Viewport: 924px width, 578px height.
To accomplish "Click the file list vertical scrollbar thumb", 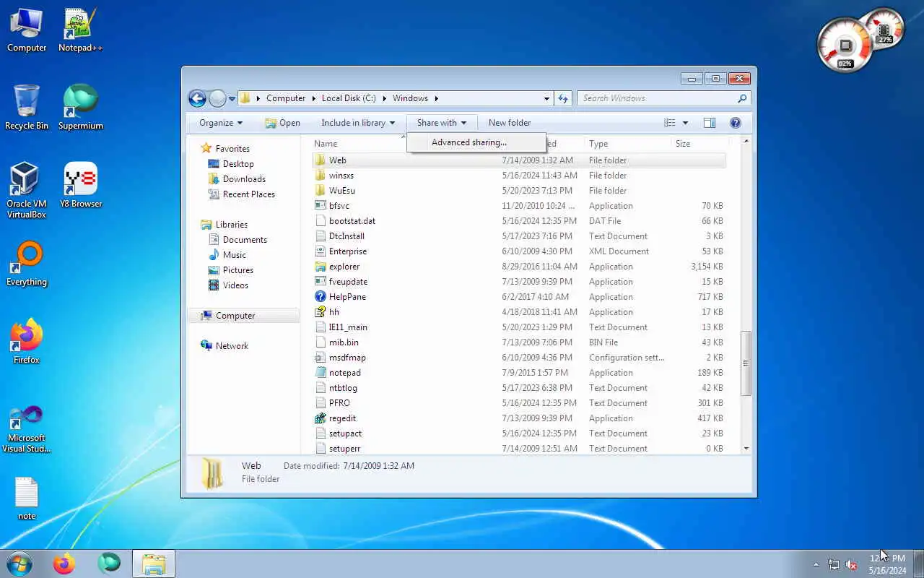I will click(746, 363).
